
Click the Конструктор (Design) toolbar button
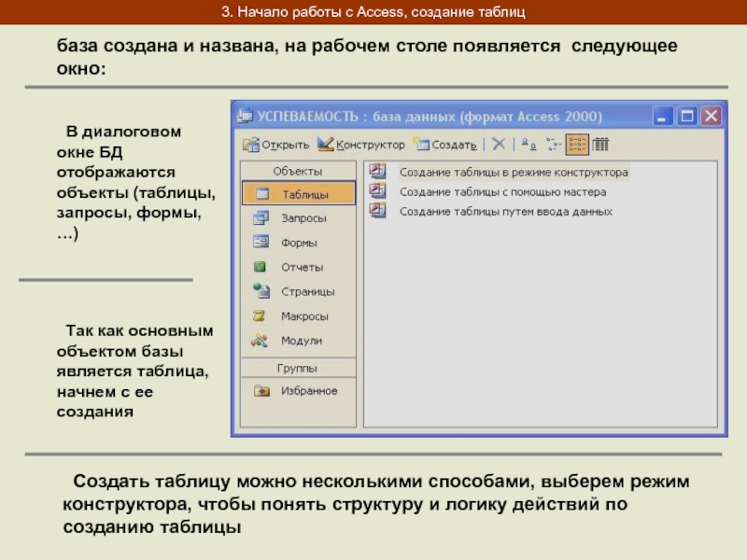coord(361,145)
